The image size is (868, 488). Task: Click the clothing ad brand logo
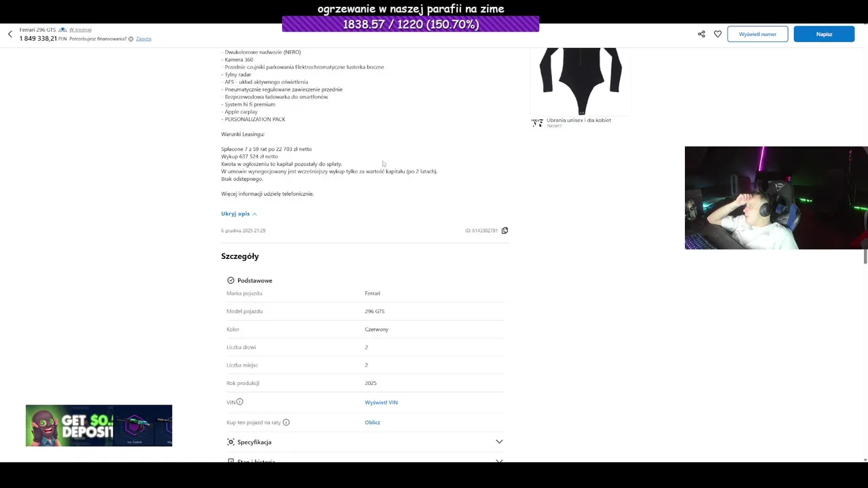537,123
